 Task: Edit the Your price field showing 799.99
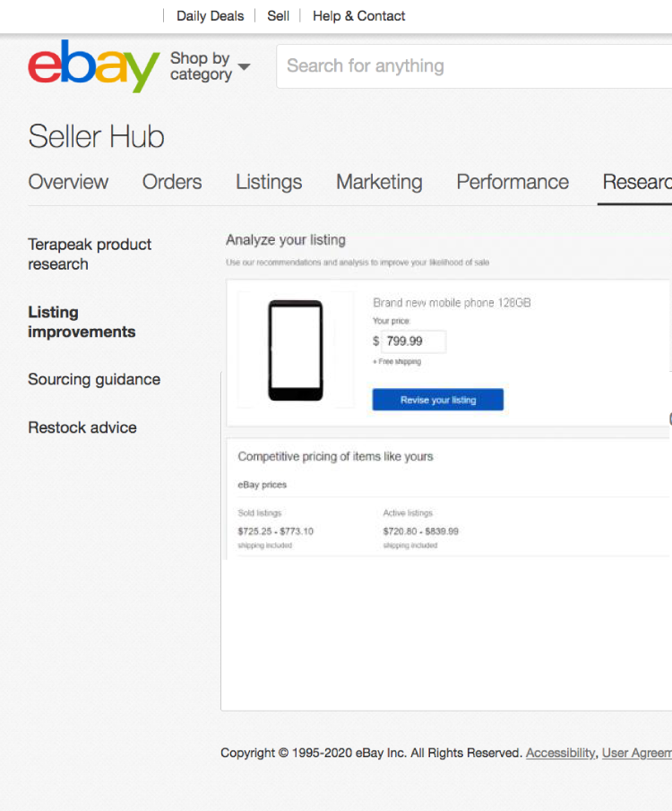tap(414, 341)
